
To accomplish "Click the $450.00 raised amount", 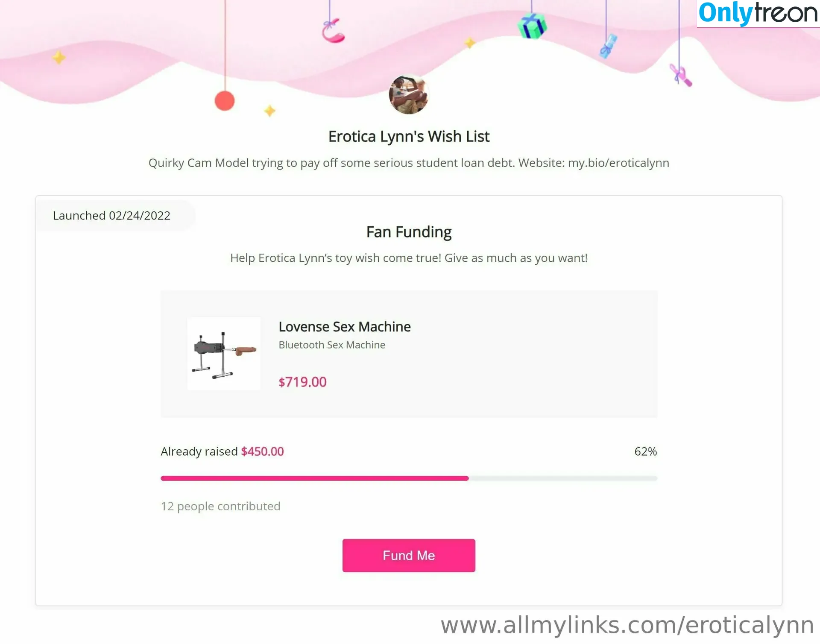I will [262, 451].
